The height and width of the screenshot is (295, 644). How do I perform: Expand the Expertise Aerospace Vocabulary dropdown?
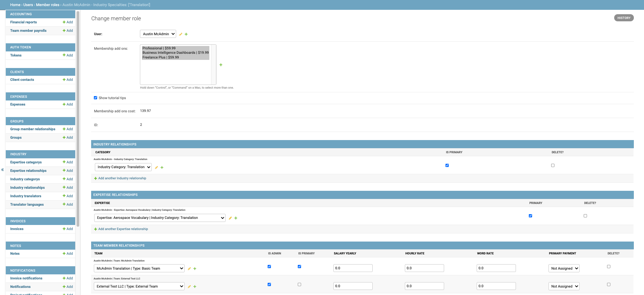click(160, 218)
